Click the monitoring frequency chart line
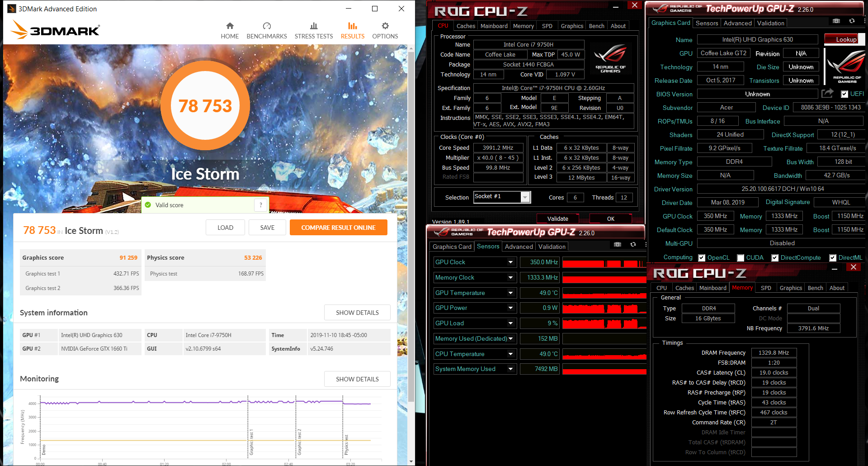The width and height of the screenshot is (868, 466). pyautogui.click(x=205, y=402)
